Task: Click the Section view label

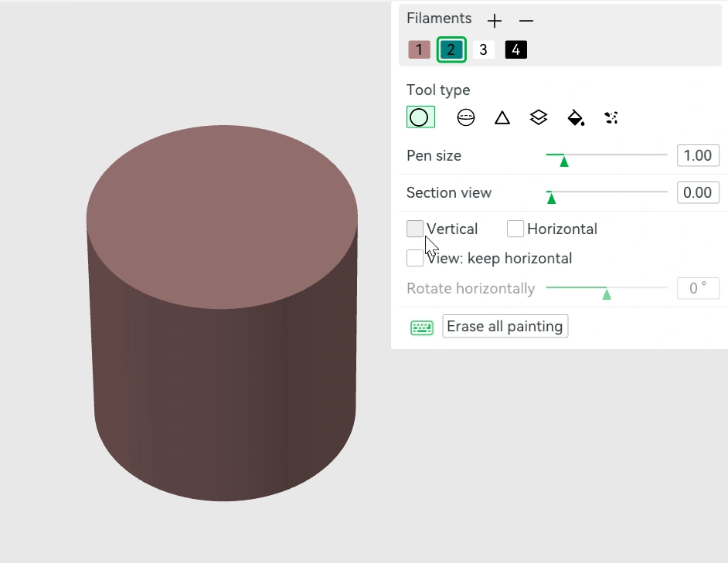Action: 449,192
